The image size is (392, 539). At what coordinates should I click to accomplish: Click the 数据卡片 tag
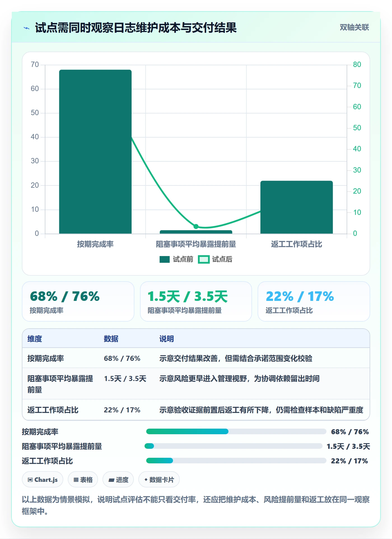159,480
